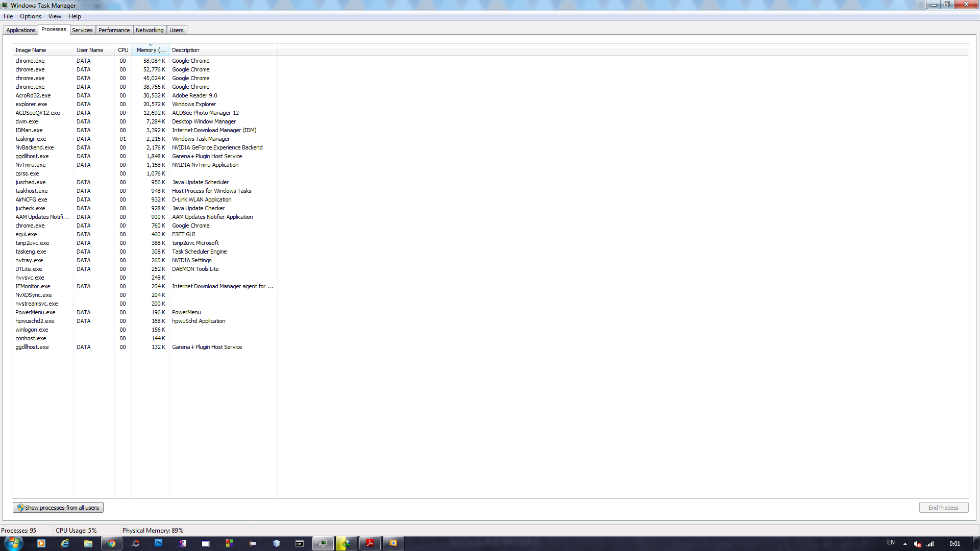The height and width of the screenshot is (551, 980).
Task: Click the white window taskbar icon
Action: tap(206, 543)
